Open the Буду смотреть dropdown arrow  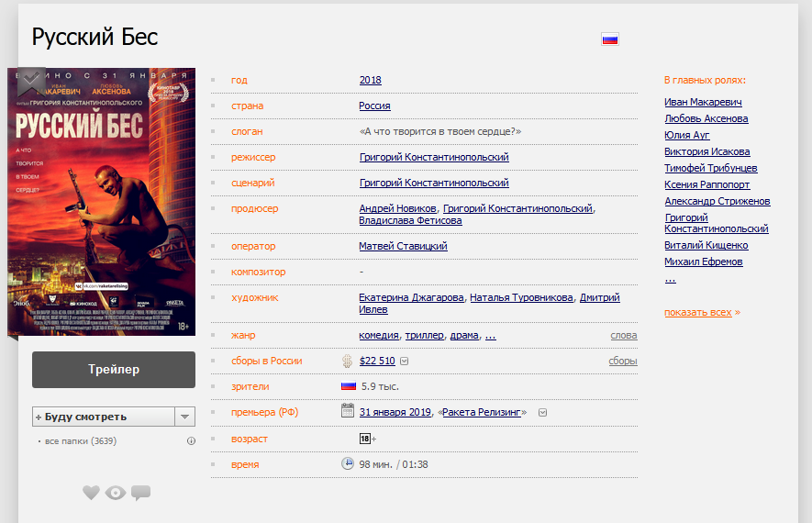(x=184, y=417)
